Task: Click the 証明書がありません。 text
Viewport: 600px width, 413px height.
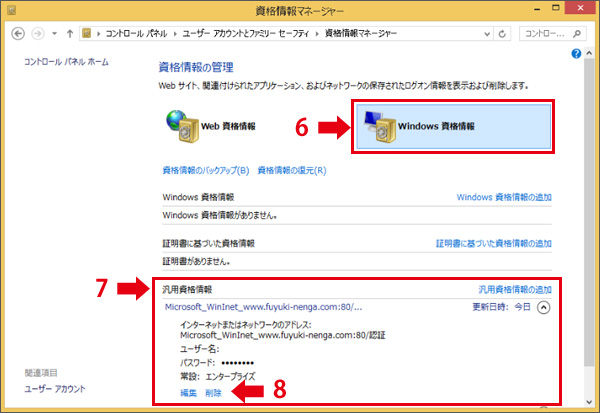Action: pos(197,262)
